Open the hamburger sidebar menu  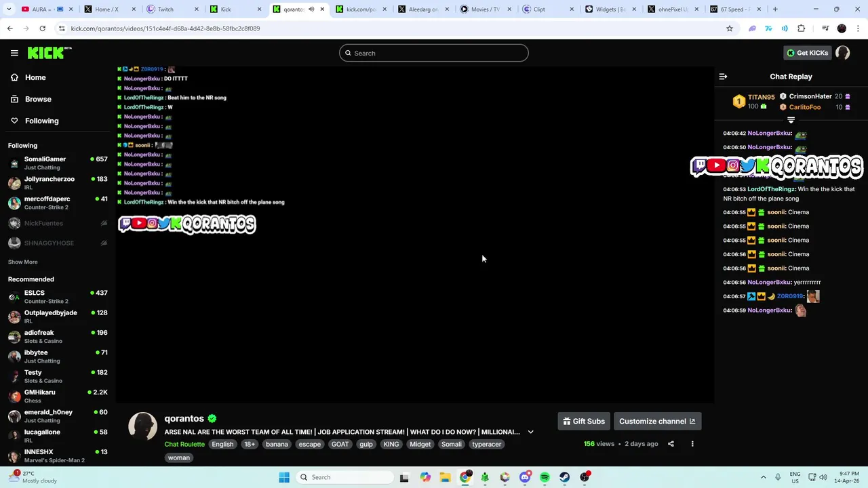click(x=14, y=53)
